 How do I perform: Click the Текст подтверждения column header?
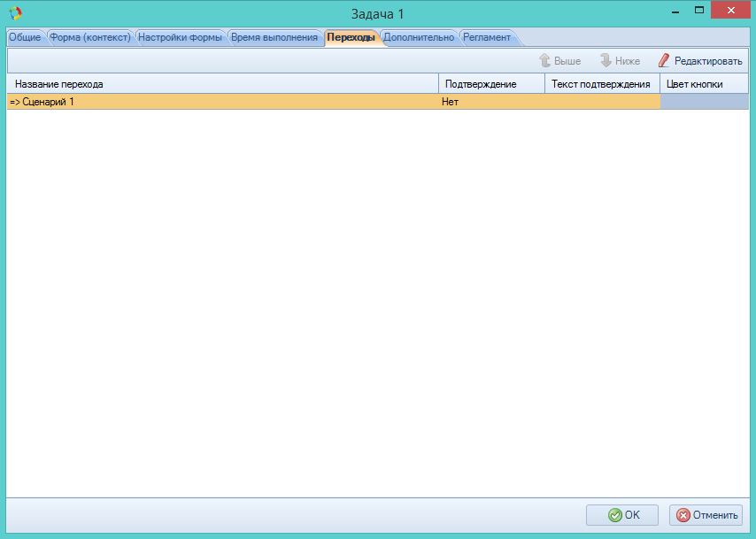pyautogui.click(x=601, y=84)
